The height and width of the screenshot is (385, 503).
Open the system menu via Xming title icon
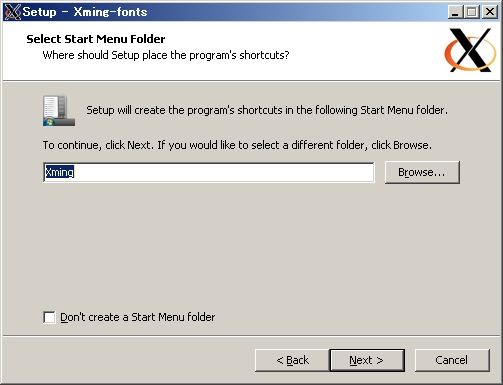click(12, 12)
